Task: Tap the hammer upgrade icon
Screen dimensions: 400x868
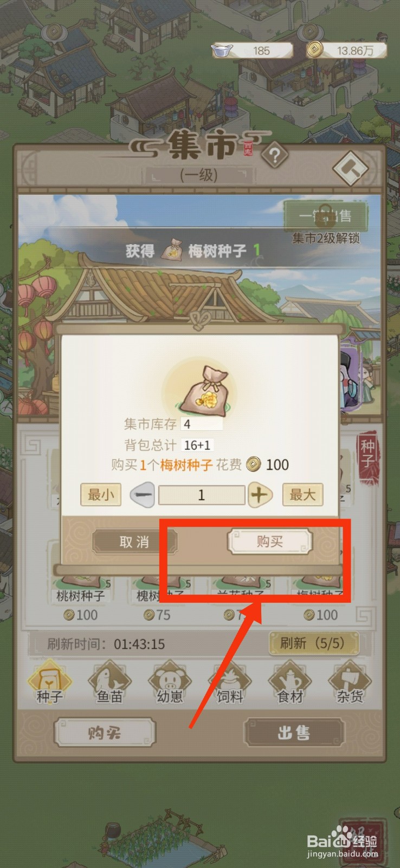Action: click(351, 168)
